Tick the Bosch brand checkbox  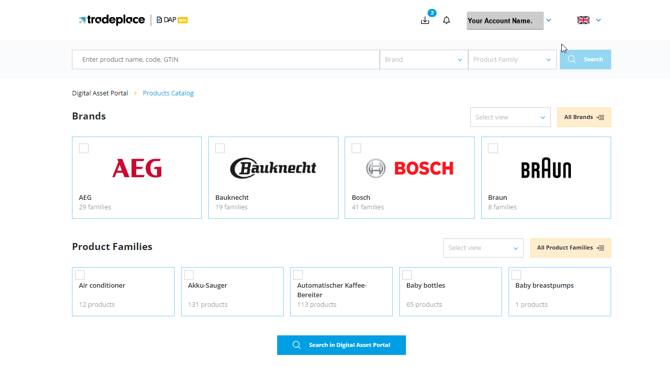[356, 148]
